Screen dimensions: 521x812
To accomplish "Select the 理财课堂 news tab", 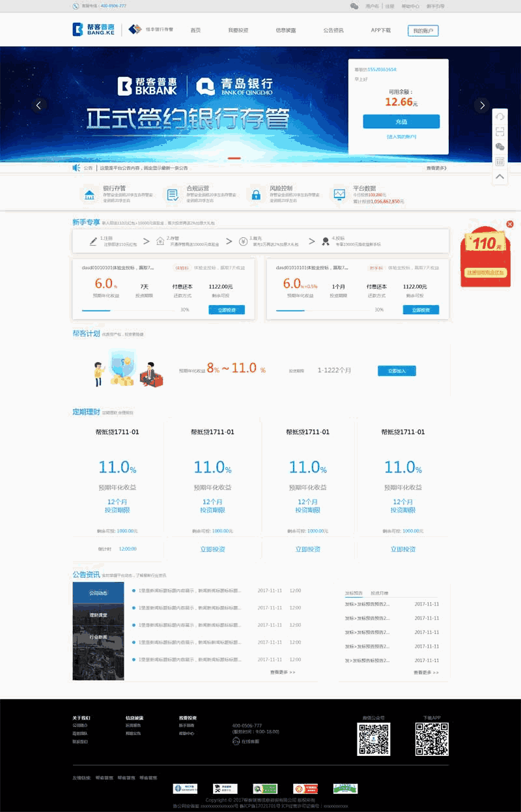I will pyautogui.click(x=98, y=615).
